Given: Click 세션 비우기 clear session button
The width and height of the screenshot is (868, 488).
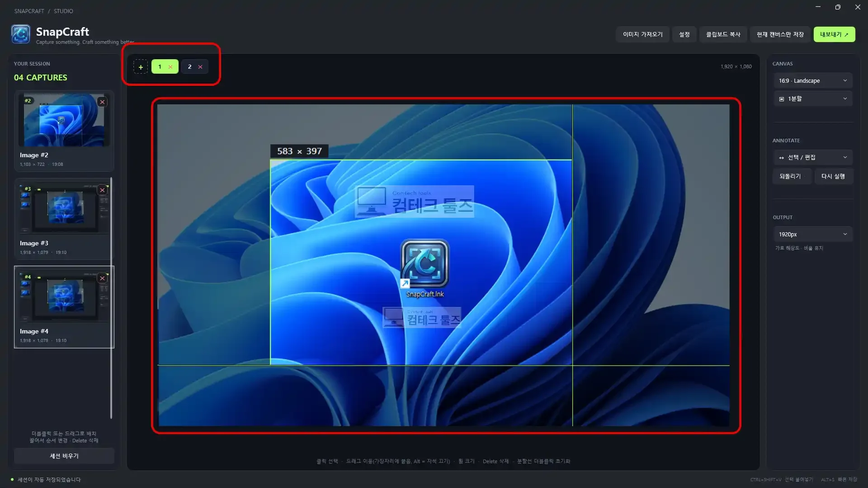Looking at the screenshot, I should [64, 456].
